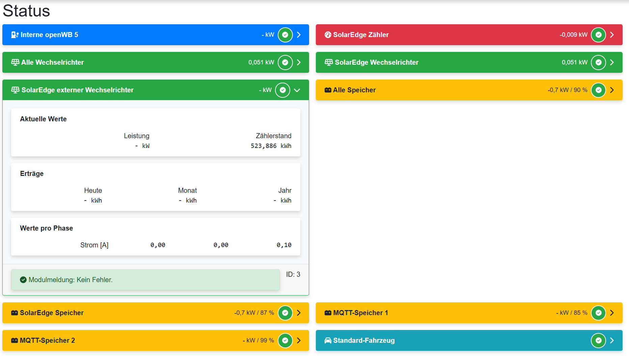Viewport: 629px width, 364px height.
Task: Click the battery icon beside SolarEdge Speicher
Action: [x=15, y=313]
